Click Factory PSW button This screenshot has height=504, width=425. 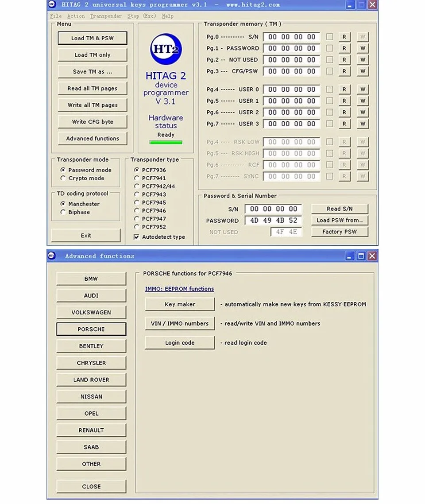pyautogui.click(x=340, y=232)
